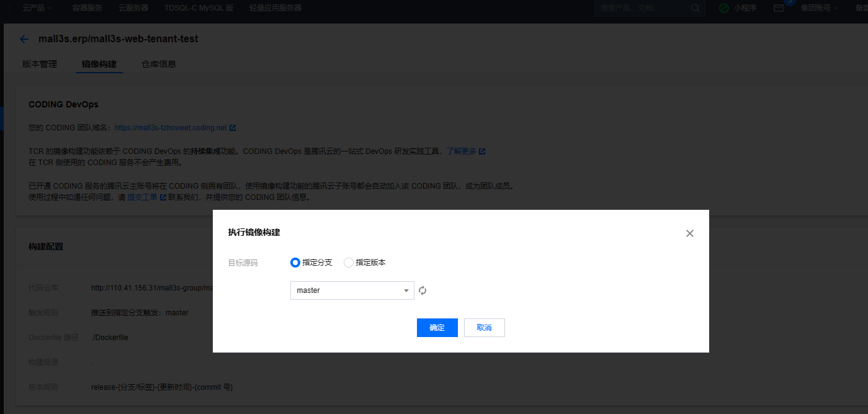Open TDSQL-C MySQL 版 in navigation
The height and width of the screenshot is (414, 868).
coord(199,8)
